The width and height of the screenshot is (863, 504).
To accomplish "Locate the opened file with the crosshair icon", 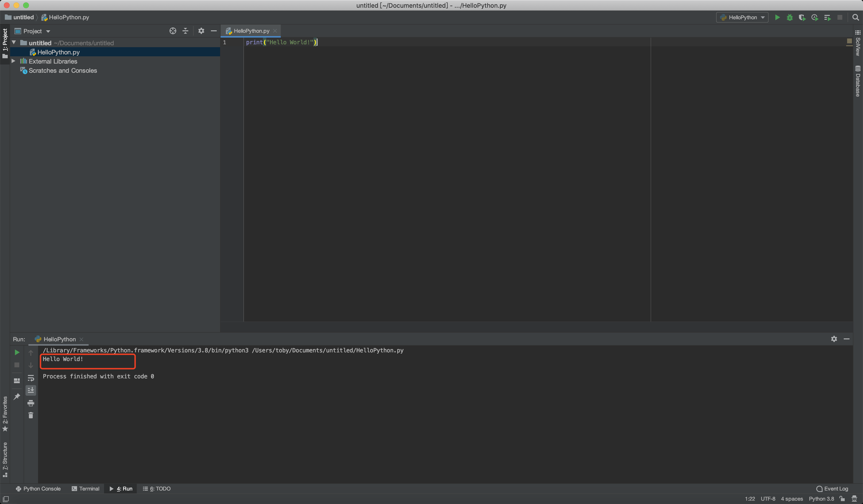I will pos(173,31).
